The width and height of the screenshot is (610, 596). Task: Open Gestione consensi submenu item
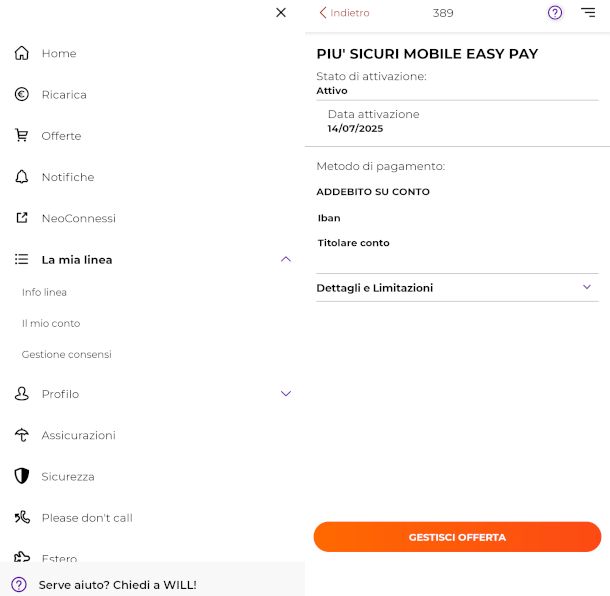[x=67, y=354]
